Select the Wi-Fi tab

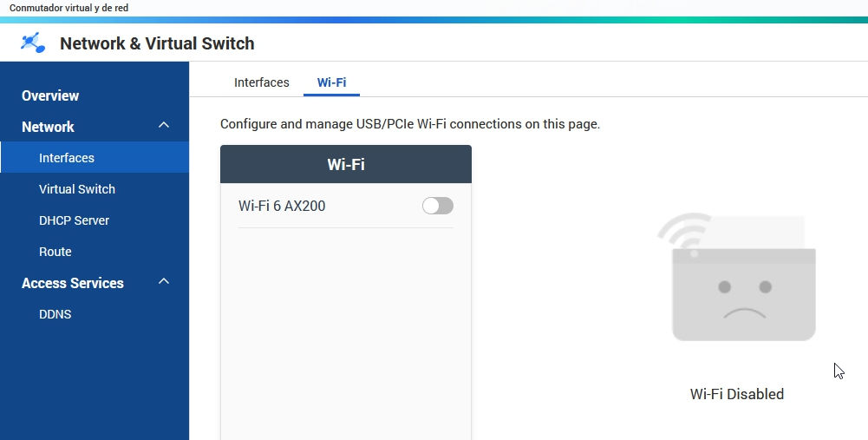[331, 82]
